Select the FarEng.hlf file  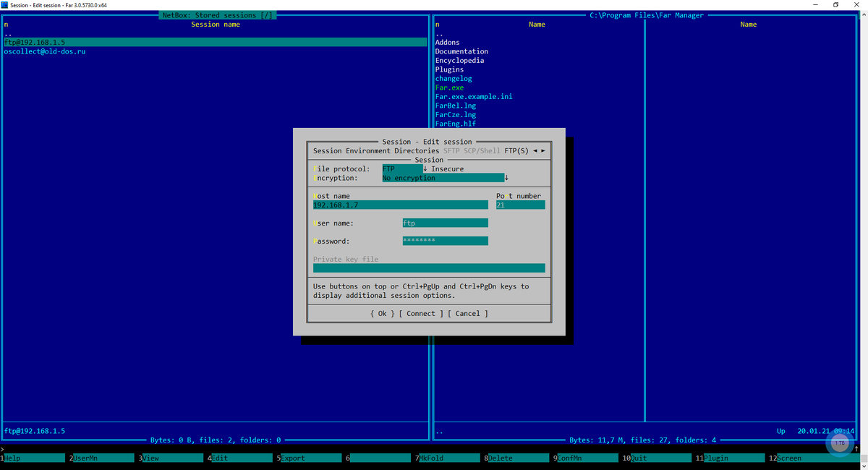click(456, 124)
